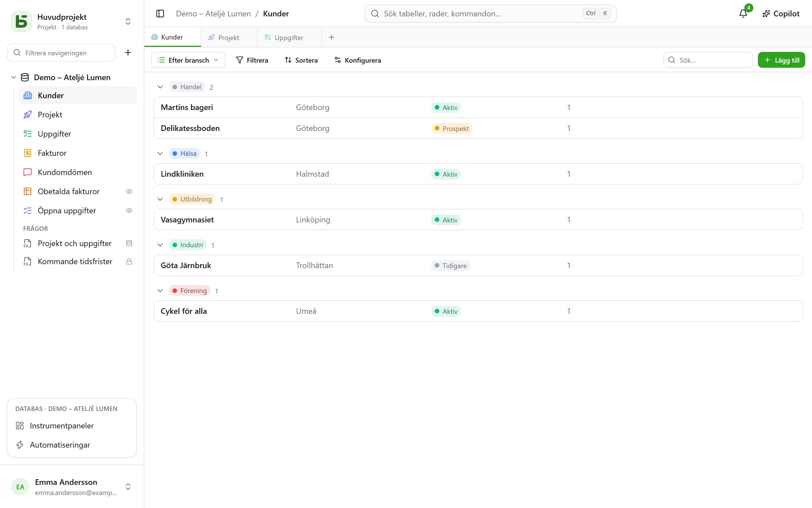The width and height of the screenshot is (812, 508).
Task: Click the Filtrera button
Action: click(252, 60)
